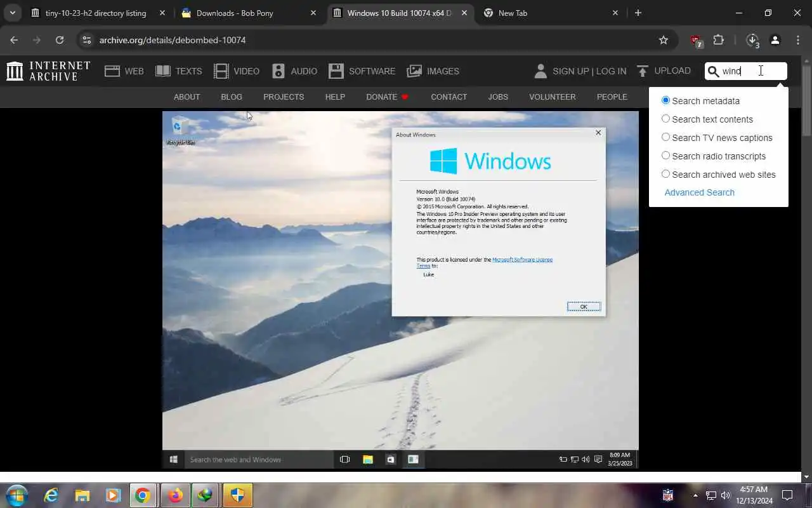The width and height of the screenshot is (812, 508).
Task: Open the Volunteer menu item
Action: (553, 97)
